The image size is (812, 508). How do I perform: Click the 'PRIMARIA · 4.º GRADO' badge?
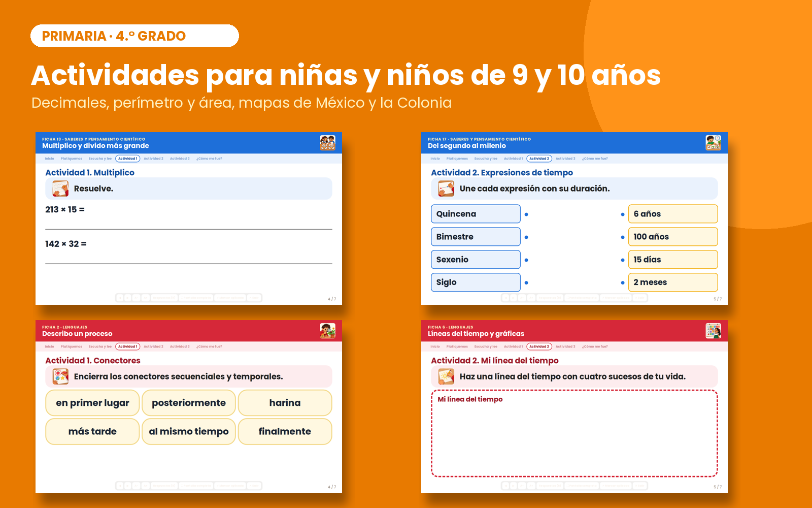pos(134,36)
